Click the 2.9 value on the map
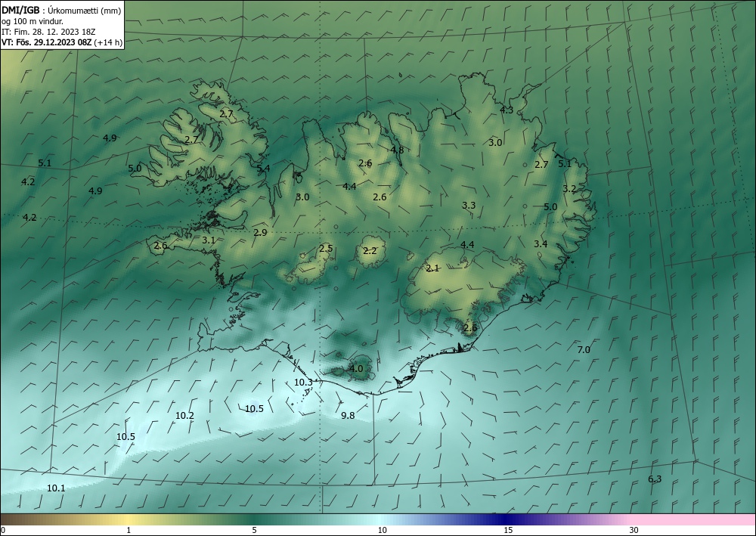The height and width of the screenshot is (536, 756). point(260,233)
